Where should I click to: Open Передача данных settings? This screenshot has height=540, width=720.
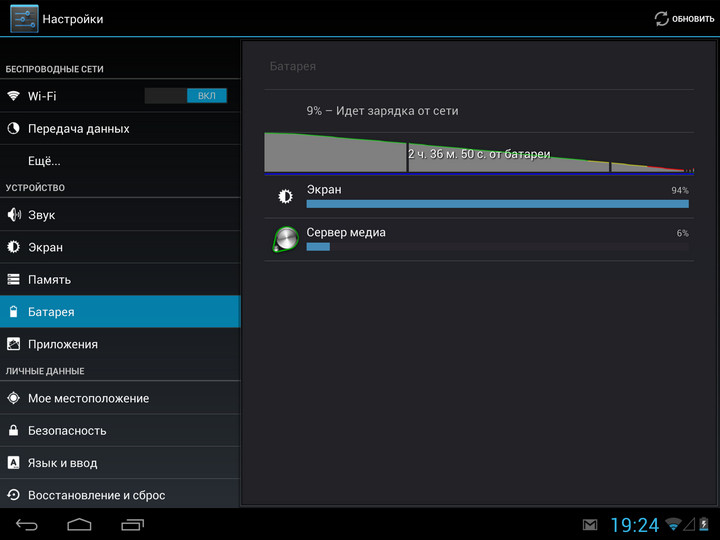120,129
